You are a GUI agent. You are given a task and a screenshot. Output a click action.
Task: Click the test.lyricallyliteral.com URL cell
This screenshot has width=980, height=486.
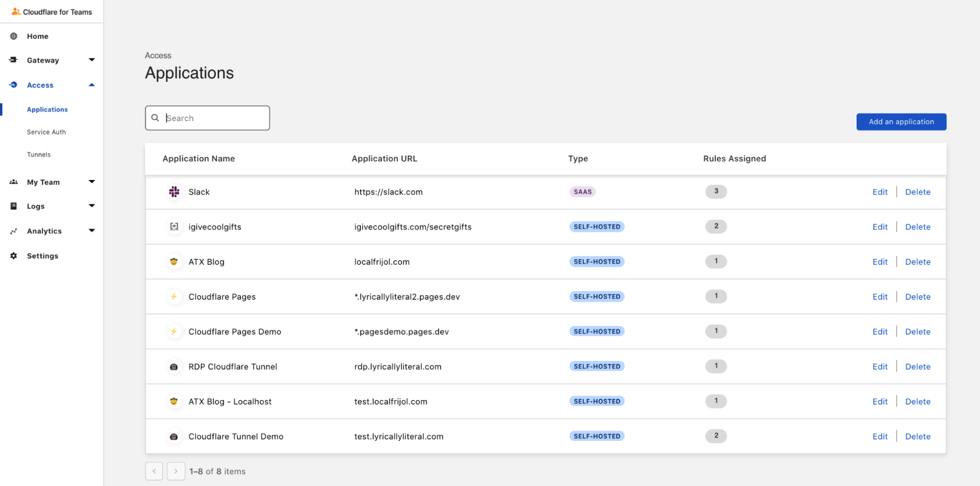[x=399, y=436]
